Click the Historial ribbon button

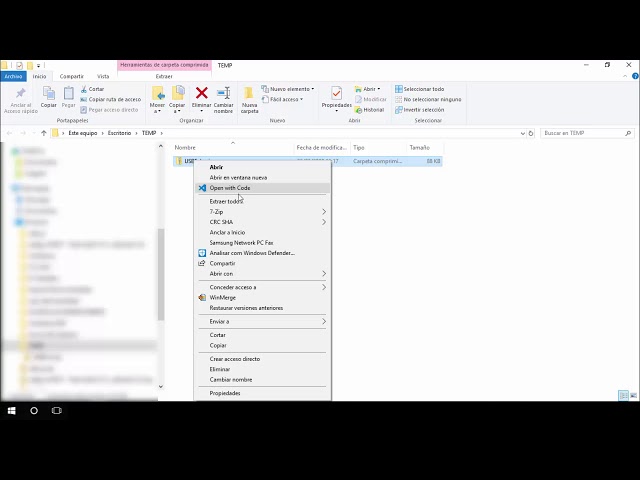(369, 110)
